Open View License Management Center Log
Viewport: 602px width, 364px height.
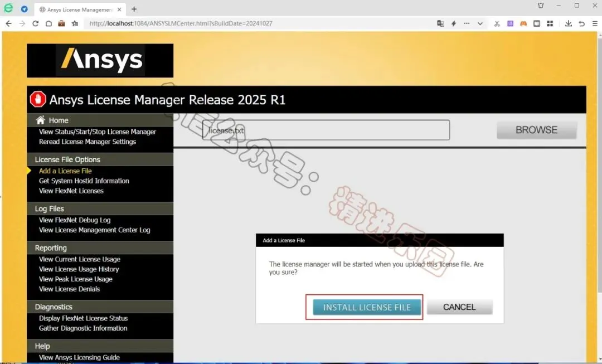[x=94, y=230]
